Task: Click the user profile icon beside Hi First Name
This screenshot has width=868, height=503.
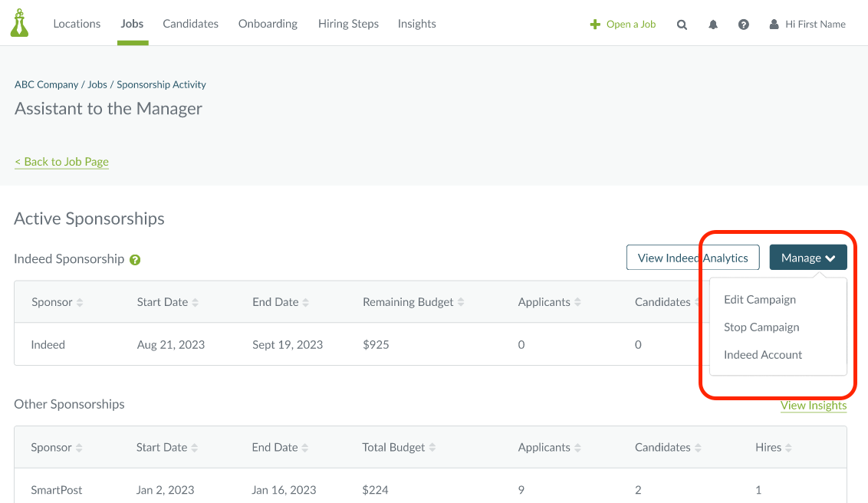Action: tap(773, 24)
